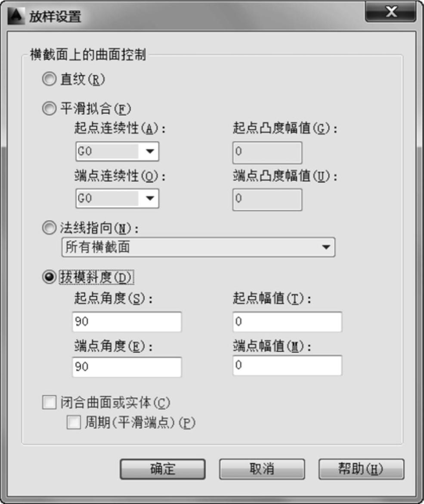Open help with the 帮助 button

pos(361,469)
